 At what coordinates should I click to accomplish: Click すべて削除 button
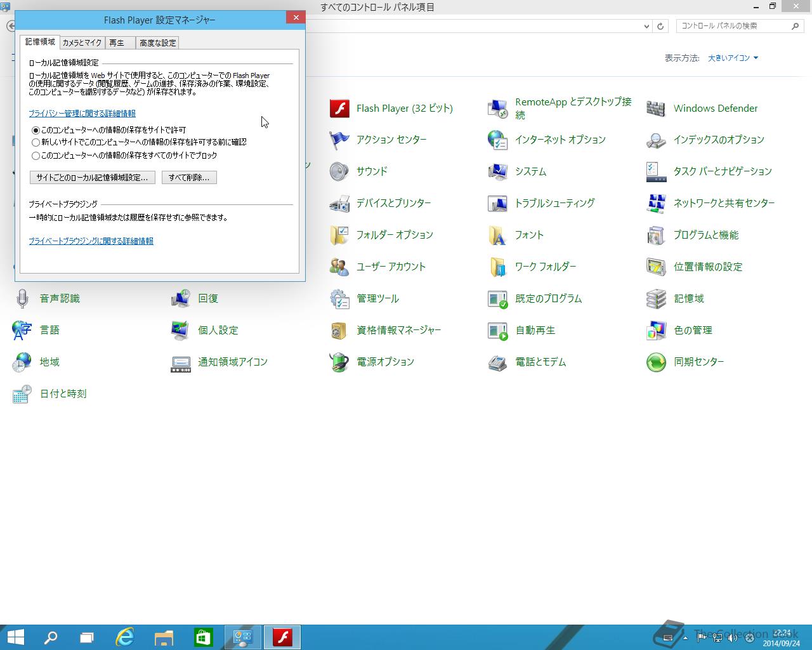(x=189, y=178)
